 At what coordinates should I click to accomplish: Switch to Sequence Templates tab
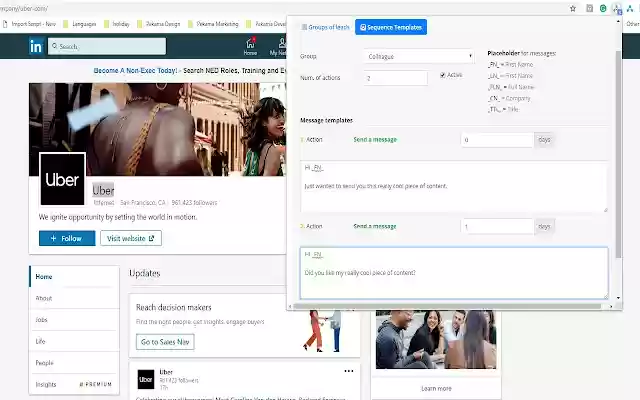click(391, 27)
